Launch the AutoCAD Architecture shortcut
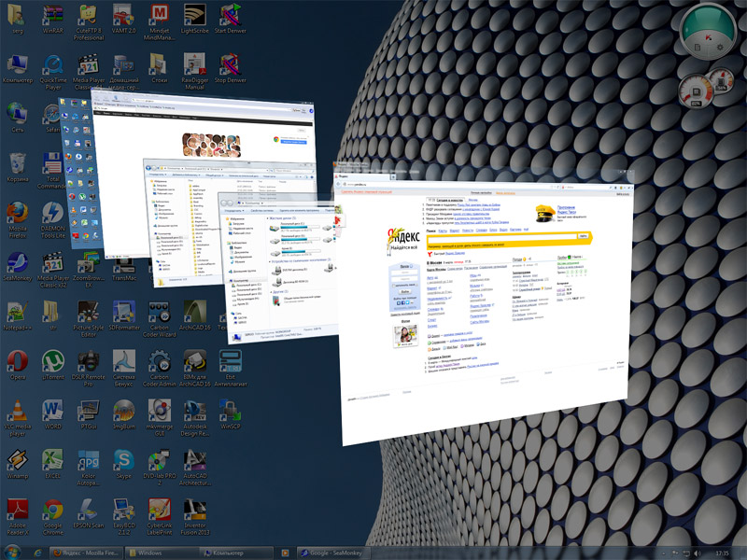Image resolution: width=747 pixels, height=560 pixels. coord(194,468)
